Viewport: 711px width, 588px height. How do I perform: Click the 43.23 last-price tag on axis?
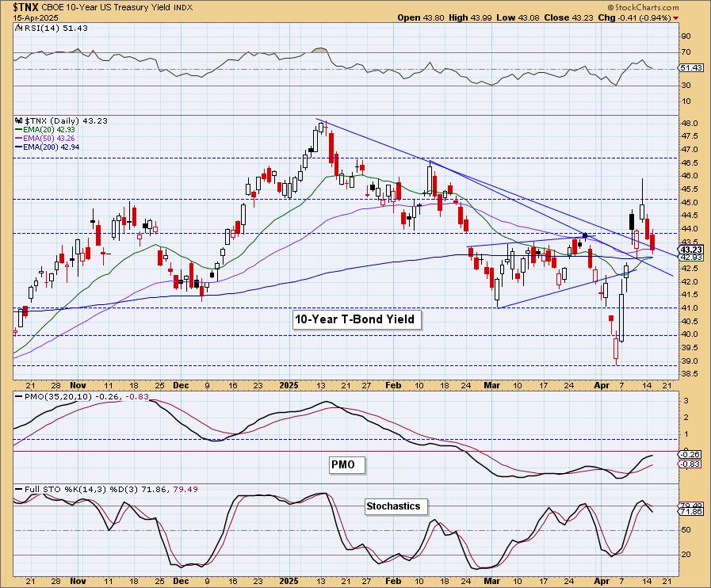click(691, 250)
